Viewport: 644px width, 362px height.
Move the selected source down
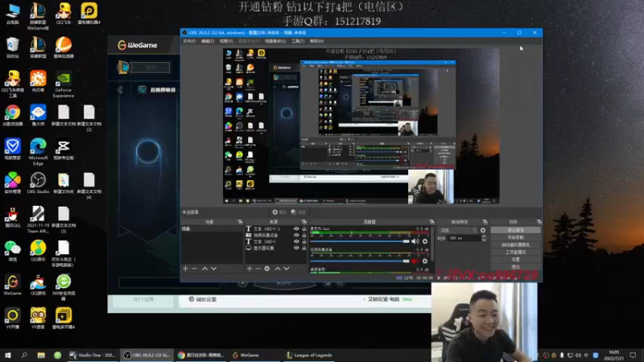pyautogui.click(x=287, y=269)
